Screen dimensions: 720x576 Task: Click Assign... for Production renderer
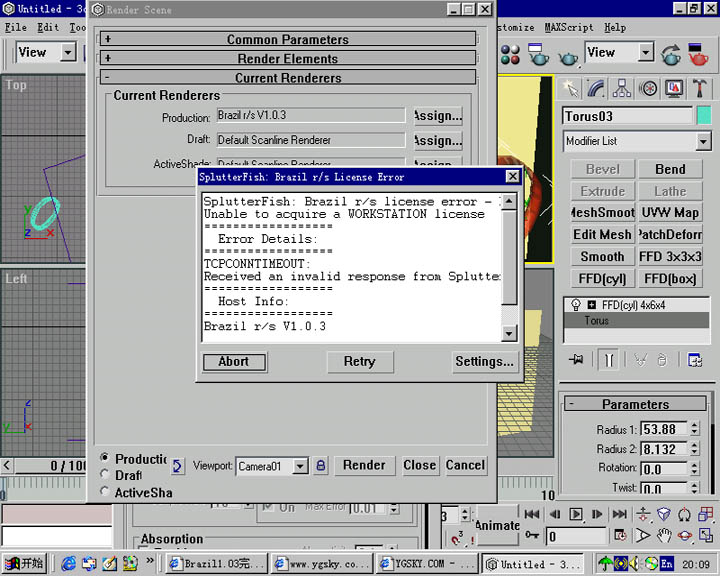coord(438,116)
